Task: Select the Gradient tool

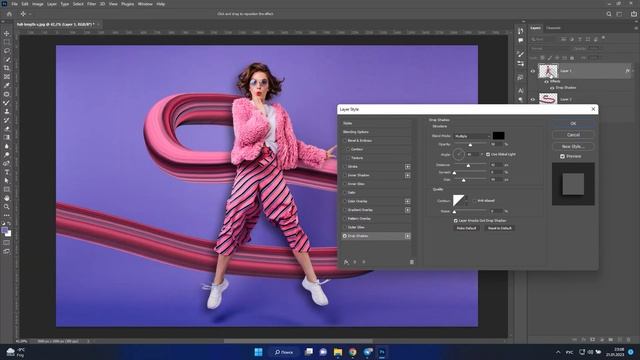Action: (x=7, y=138)
